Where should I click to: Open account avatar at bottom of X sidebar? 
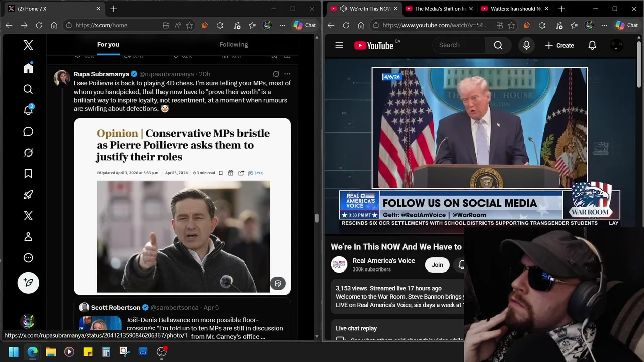[28, 322]
